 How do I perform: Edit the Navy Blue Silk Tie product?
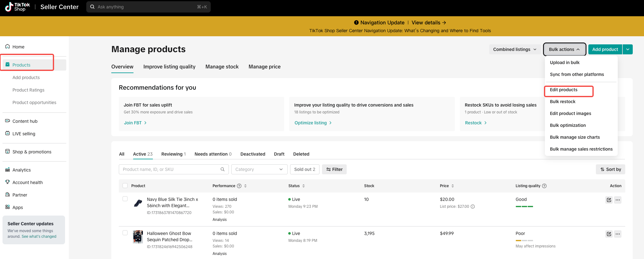pos(609,200)
